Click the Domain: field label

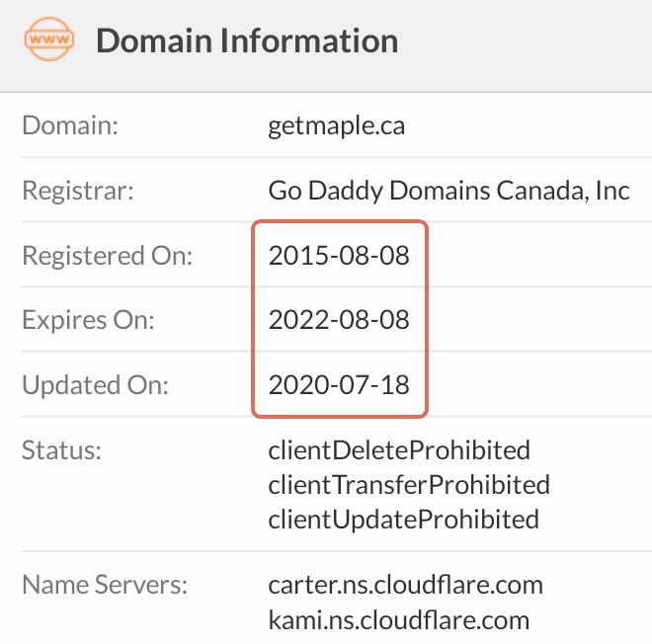(x=70, y=125)
